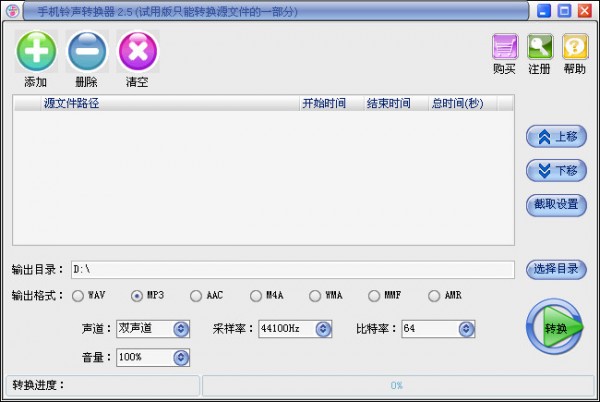
Task: Select the WAV output format
Action: [x=78, y=296]
